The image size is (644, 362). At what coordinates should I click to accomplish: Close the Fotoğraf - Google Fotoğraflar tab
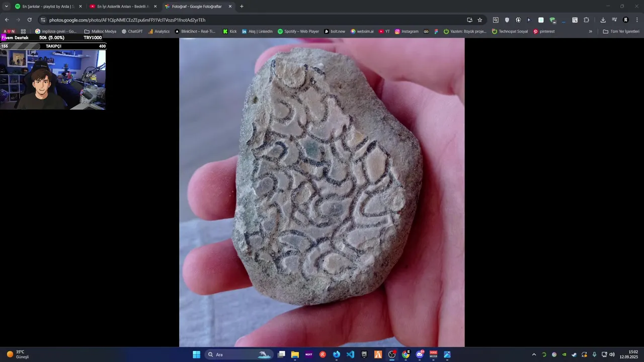(230, 7)
